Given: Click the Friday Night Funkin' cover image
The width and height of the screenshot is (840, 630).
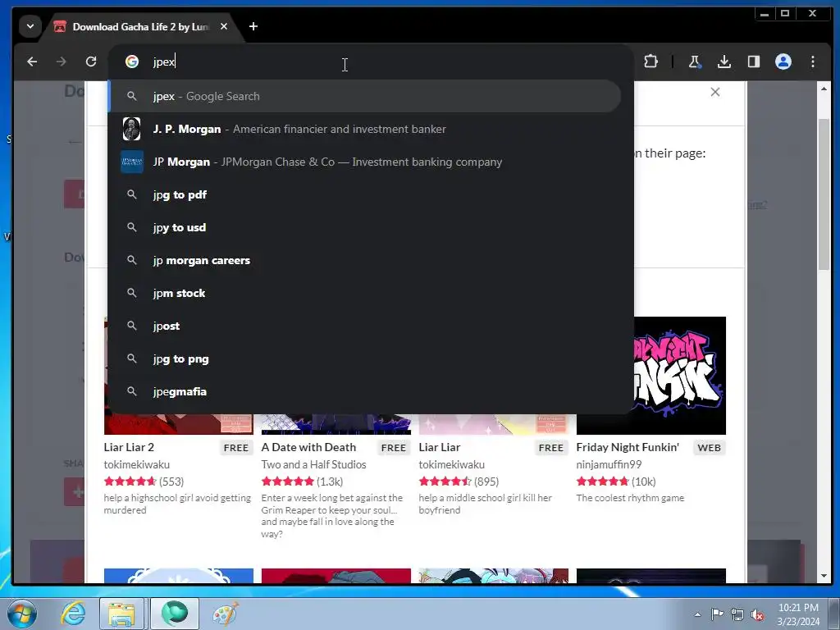Looking at the screenshot, I should [x=680, y=375].
